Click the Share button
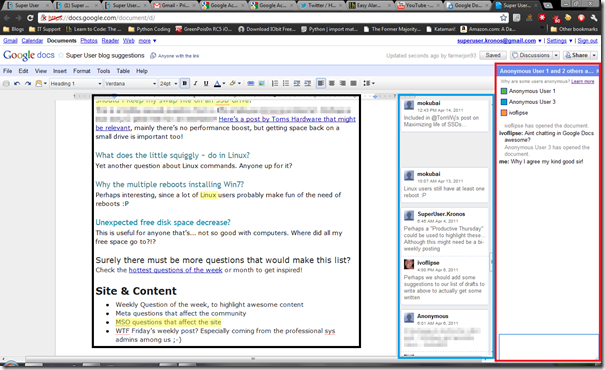Viewport: 605px width, 370px height. click(576, 56)
